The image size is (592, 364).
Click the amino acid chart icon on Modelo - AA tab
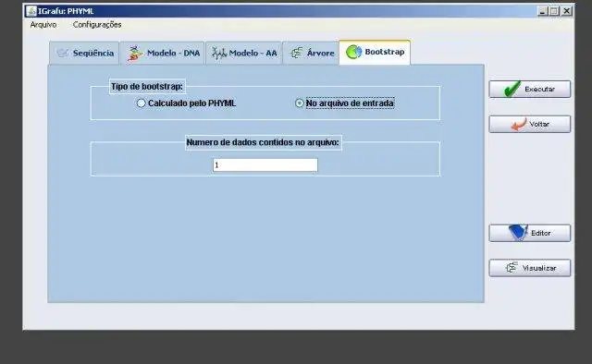(x=219, y=54)
